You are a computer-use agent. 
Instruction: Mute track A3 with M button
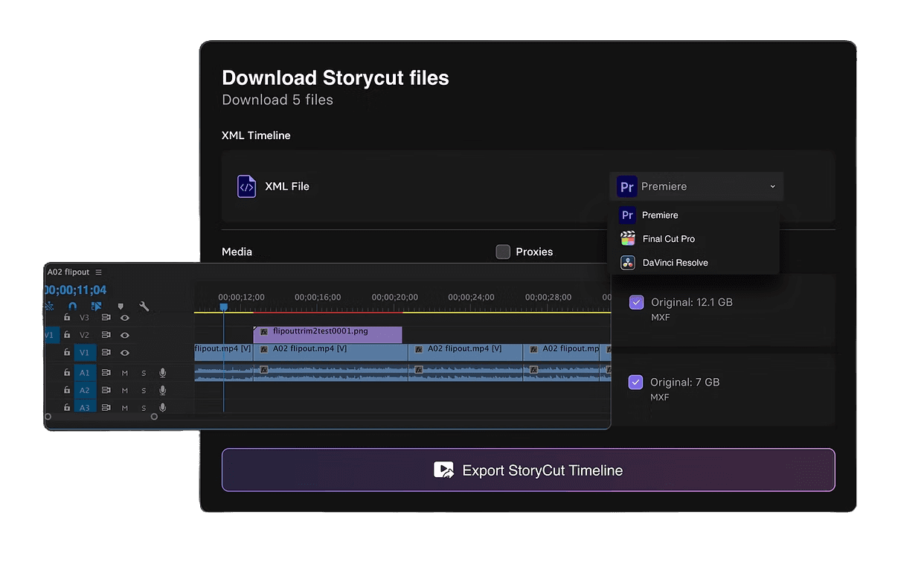(x=125, y=408)
